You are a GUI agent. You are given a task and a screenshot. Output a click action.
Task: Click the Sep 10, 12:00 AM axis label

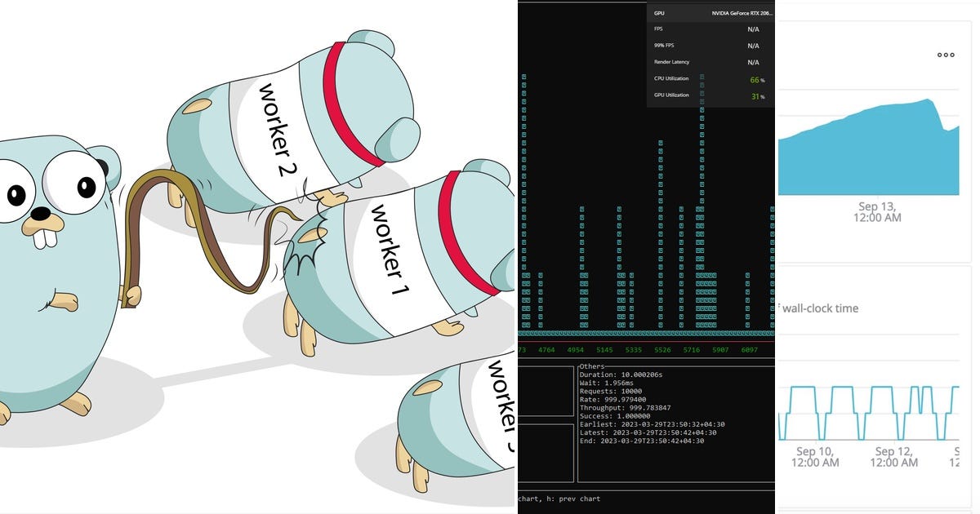click(815, 457)
